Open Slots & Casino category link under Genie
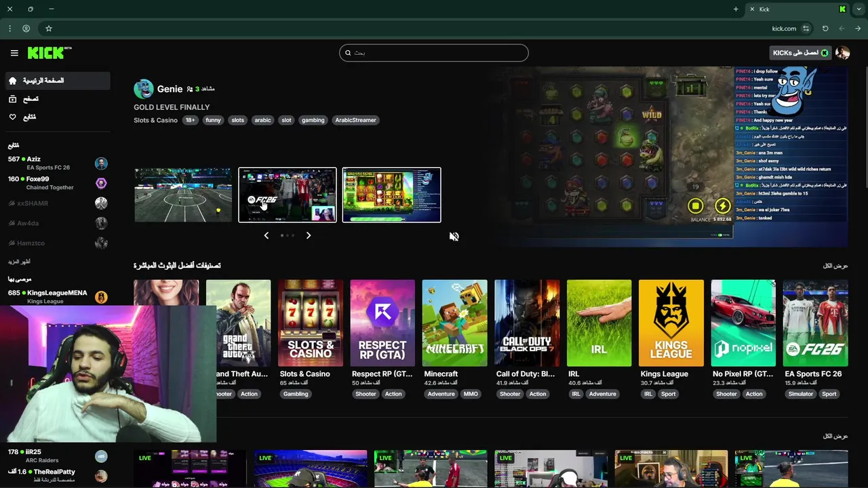 tap(155, 120)
